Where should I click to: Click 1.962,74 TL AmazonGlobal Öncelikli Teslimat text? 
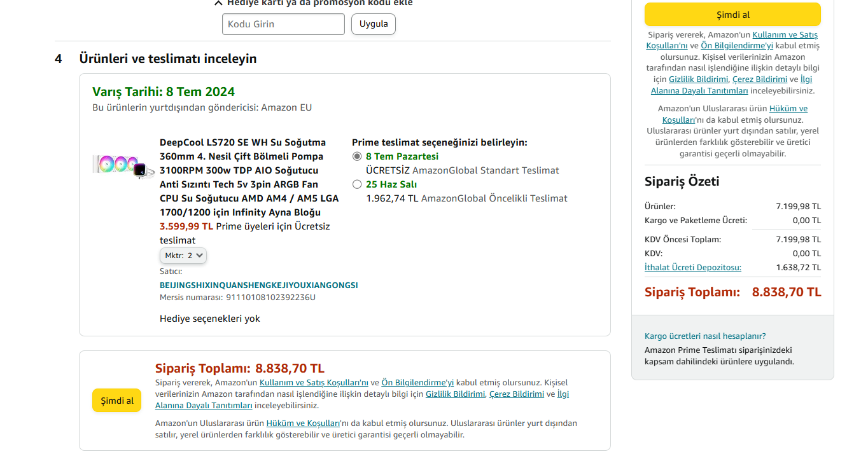pos(466,198)
